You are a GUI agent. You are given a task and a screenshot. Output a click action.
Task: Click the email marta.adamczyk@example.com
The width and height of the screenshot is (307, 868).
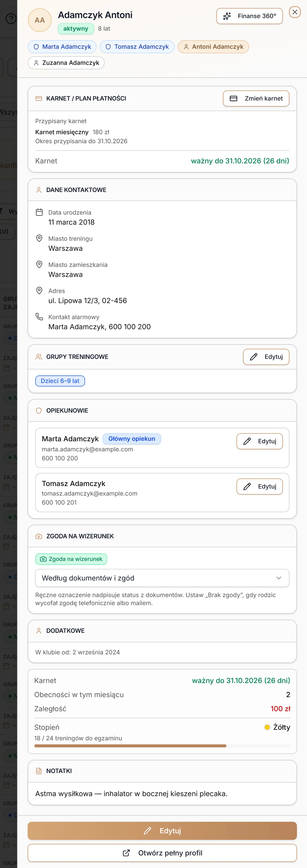(87, 450)
